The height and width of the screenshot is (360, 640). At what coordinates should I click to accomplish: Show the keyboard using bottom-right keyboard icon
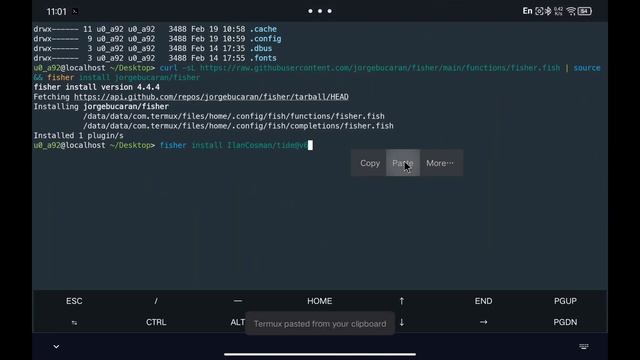584,347
